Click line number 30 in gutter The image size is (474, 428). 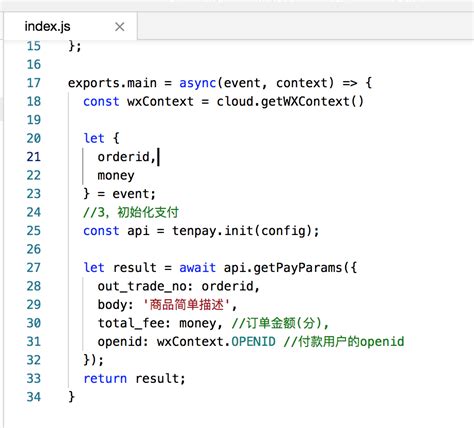point(34,323)
